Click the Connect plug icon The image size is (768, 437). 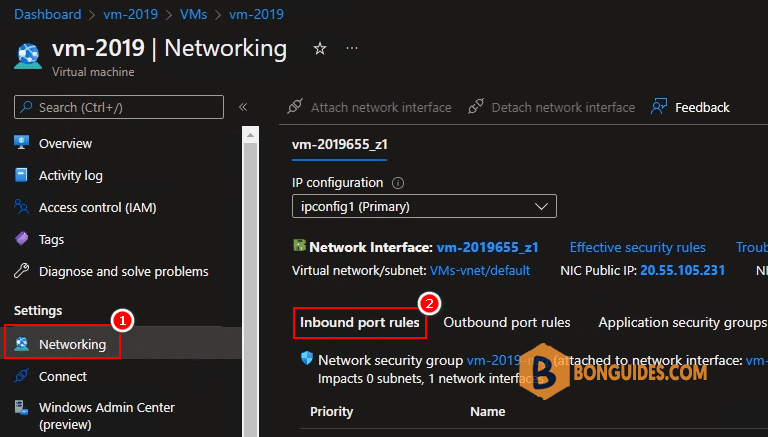point(22,376)
